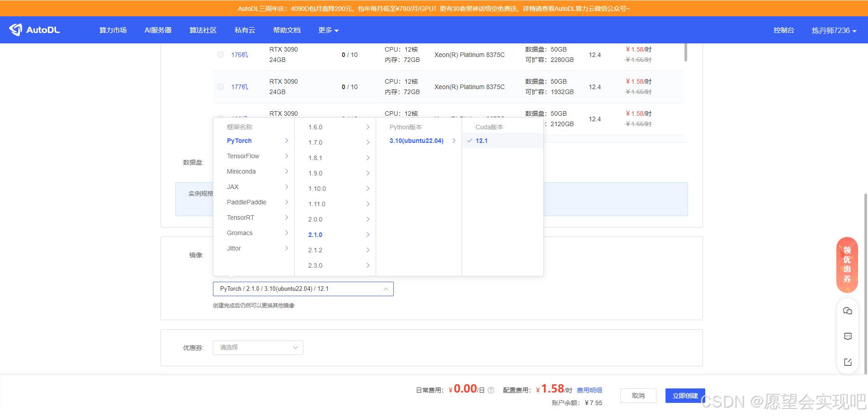868x416 pixels.
Task: Click the AutoDL logo
Action: coord(34,30)
